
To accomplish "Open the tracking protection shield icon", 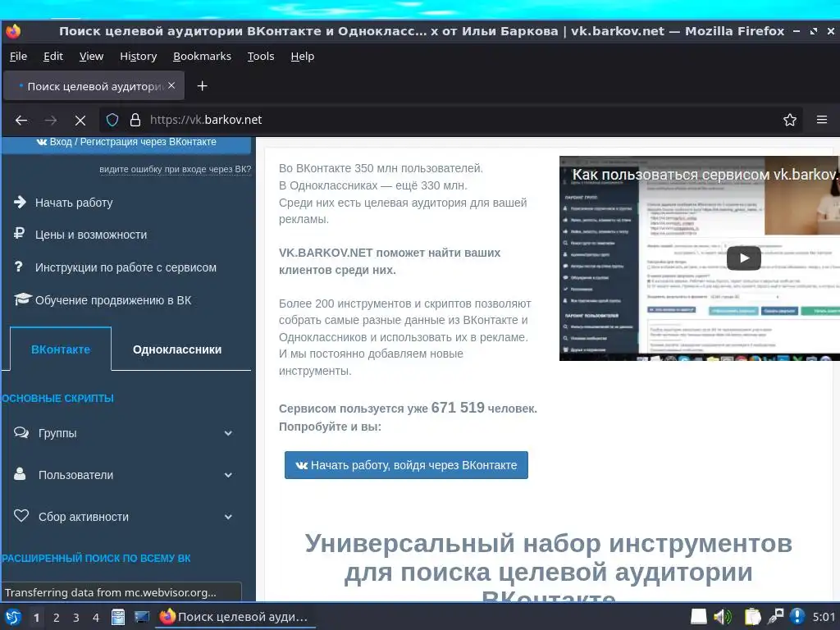I will pos(112,120).
